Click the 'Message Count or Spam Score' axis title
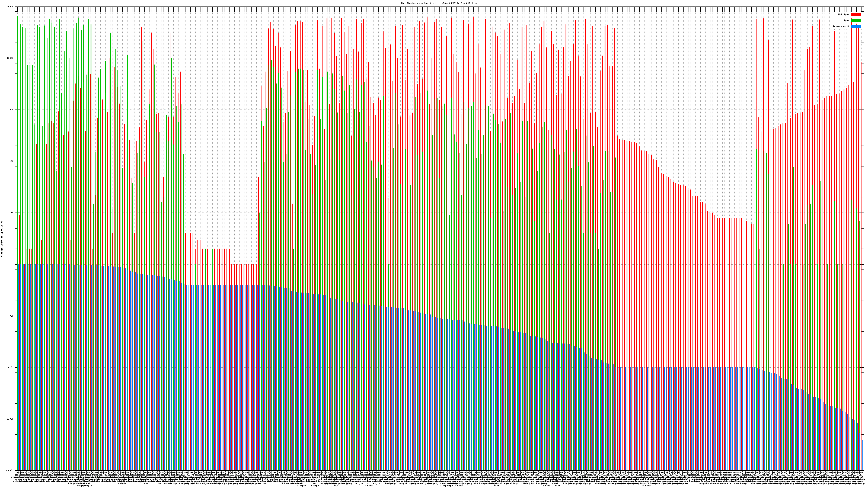The width and height of the screenshot is (868, 488). click(2, 239)
